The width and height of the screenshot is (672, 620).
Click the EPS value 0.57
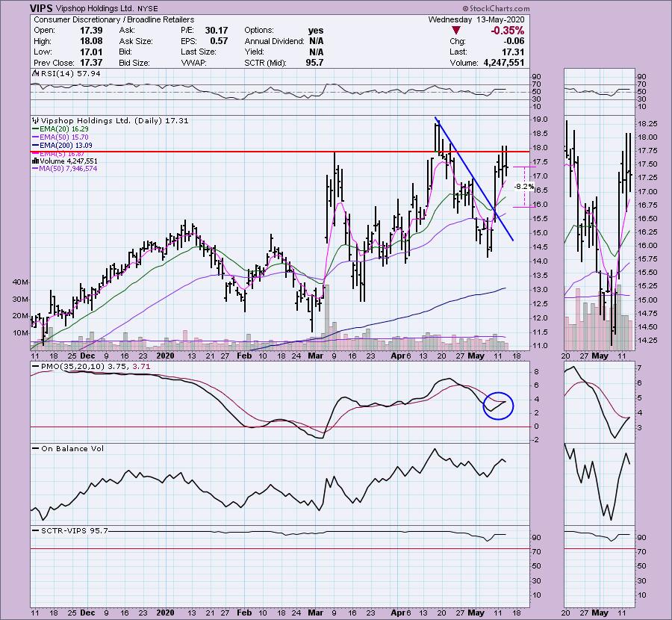pos(219,41)
